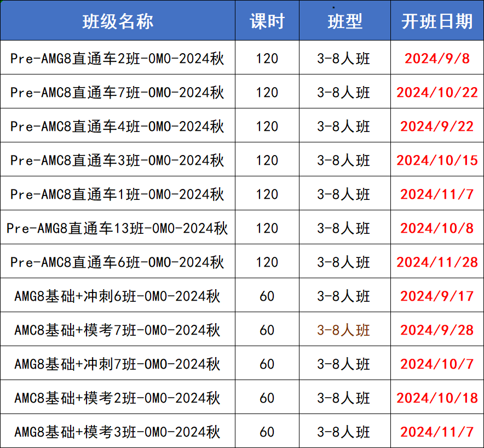Select Pre-AMC8直通车7班 class name cell

(117, 93)
